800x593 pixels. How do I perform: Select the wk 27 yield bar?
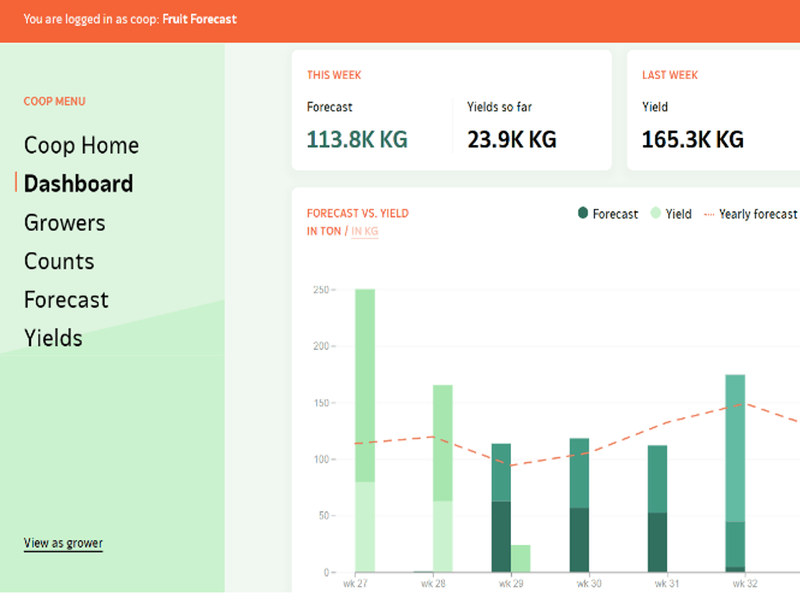(x=365, y=430)
